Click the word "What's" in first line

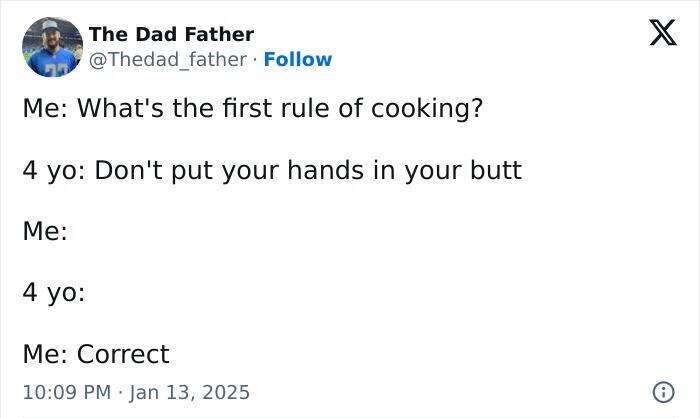pos(114,108)
